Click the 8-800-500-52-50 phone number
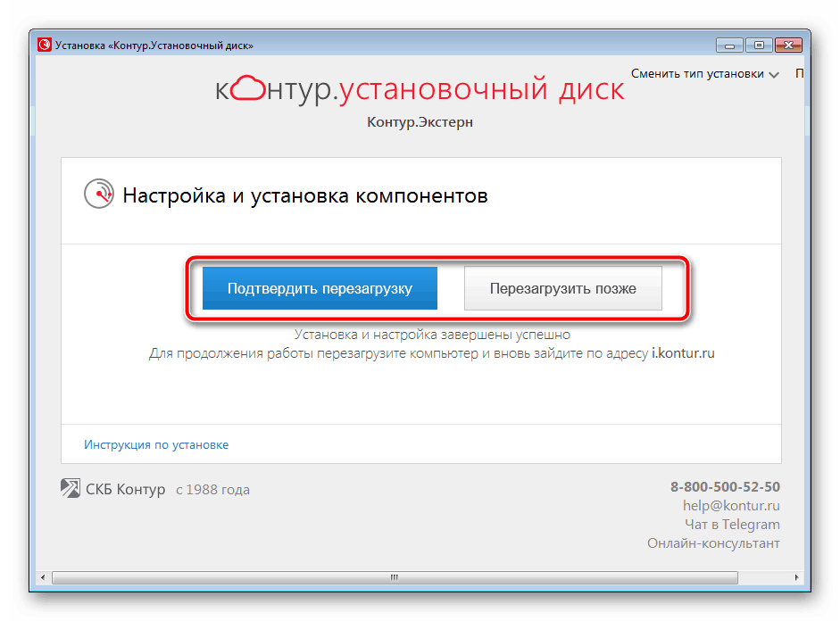The width and height of the screenshot is (840, 621). click(x=725, y=487)
